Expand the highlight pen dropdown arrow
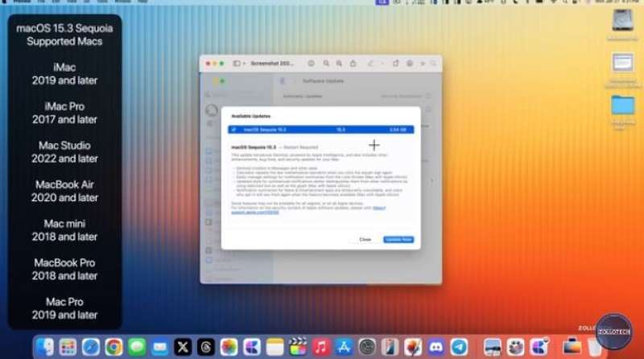 (x=382, y=64)
